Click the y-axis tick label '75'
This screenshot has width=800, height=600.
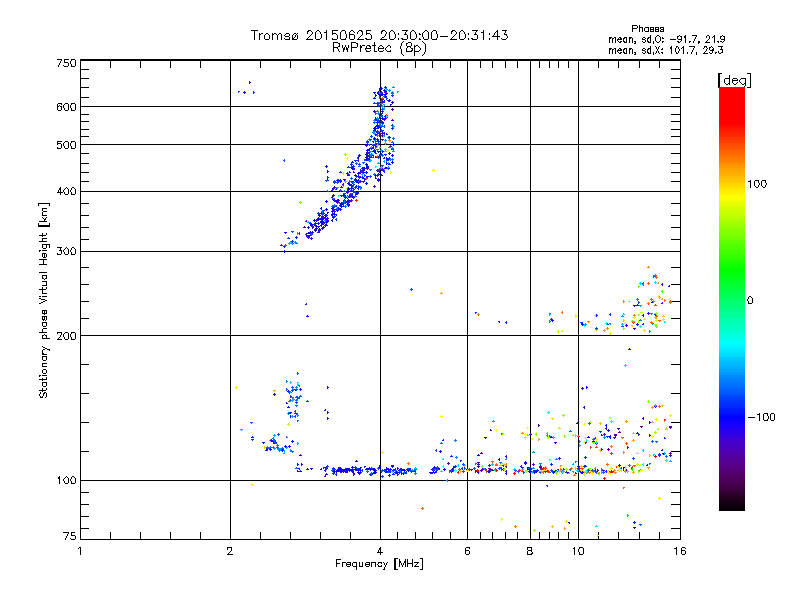[x=69, y=536]
